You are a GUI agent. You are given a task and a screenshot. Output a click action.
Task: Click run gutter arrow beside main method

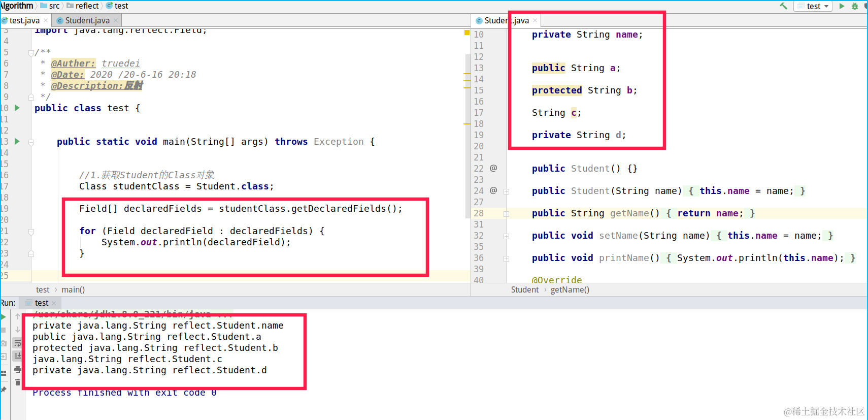pos(17,141)
